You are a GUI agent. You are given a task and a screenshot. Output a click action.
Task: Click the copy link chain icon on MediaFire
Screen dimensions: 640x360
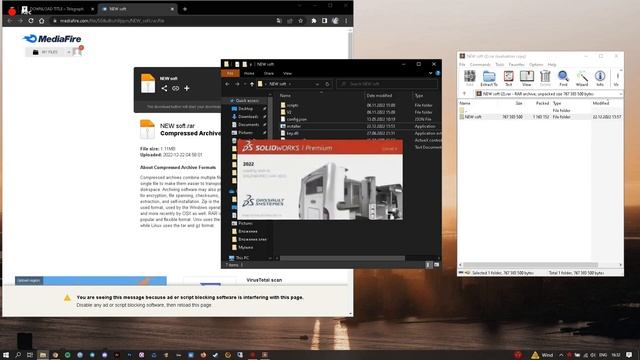pyautogui.click(x=176, y=88)
